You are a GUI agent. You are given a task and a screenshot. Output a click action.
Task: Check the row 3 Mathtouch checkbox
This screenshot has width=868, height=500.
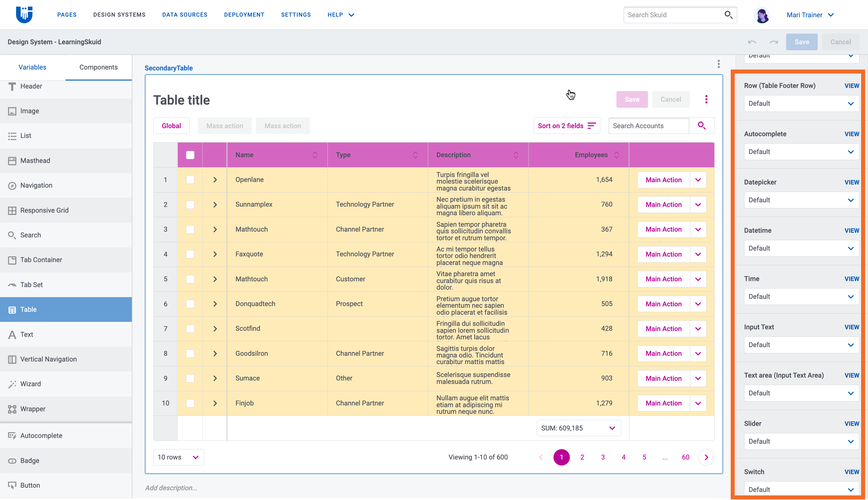tap(190, 229)
